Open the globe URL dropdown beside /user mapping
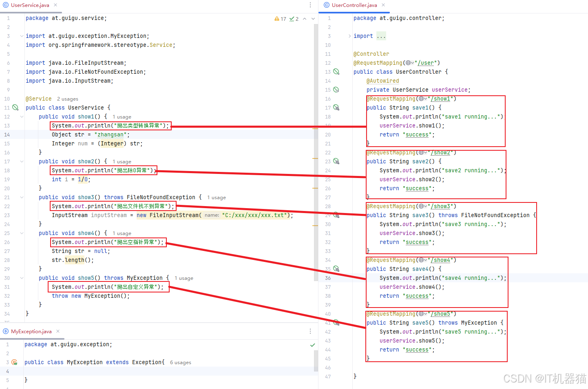Screen dimensions: 588x389 click(410, 63)
